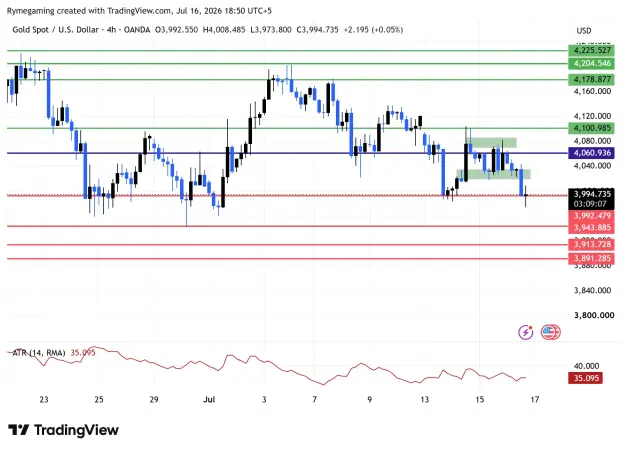Image resolution: width=625 pixels, height=451 pixels.
Task: Click the date label 25 on time axis
Action: pyautogui.click(x=99, y=399)
